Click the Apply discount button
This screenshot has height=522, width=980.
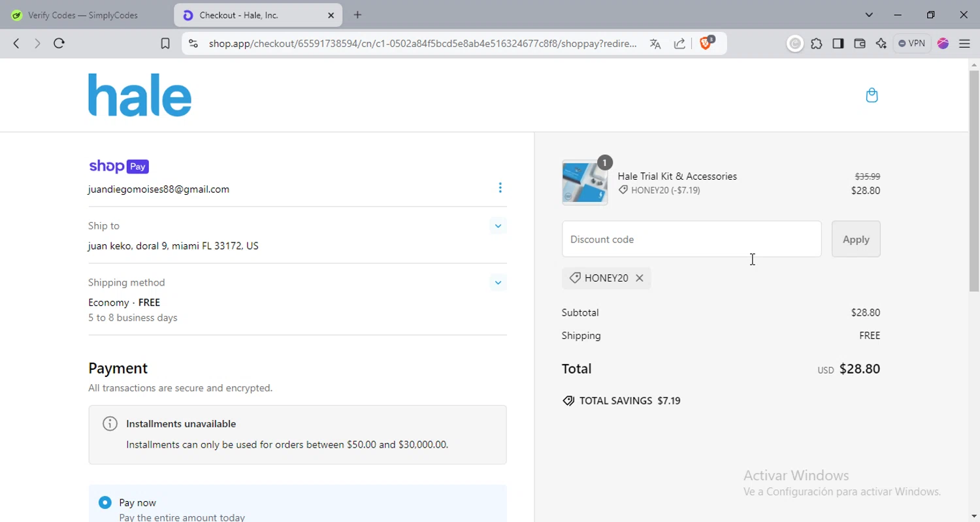856,239
